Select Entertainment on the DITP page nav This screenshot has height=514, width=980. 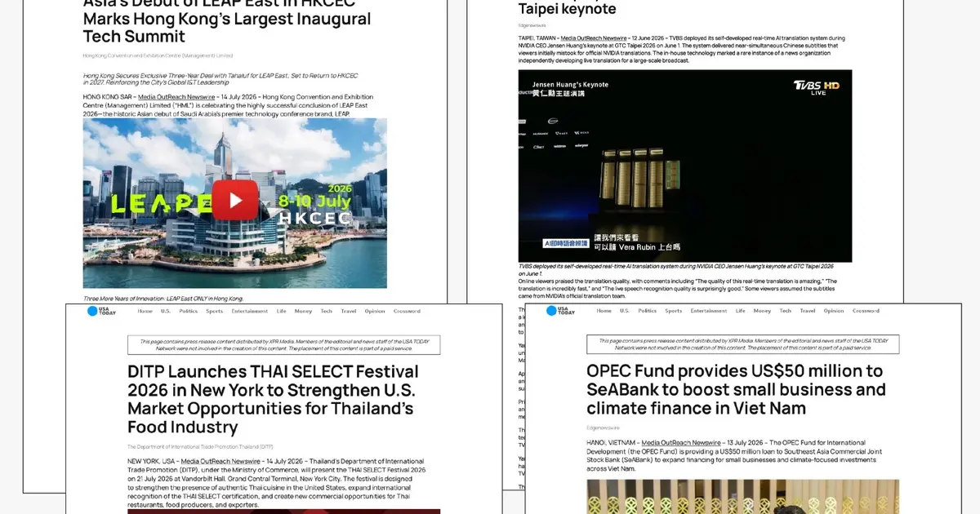click(250, 311)
